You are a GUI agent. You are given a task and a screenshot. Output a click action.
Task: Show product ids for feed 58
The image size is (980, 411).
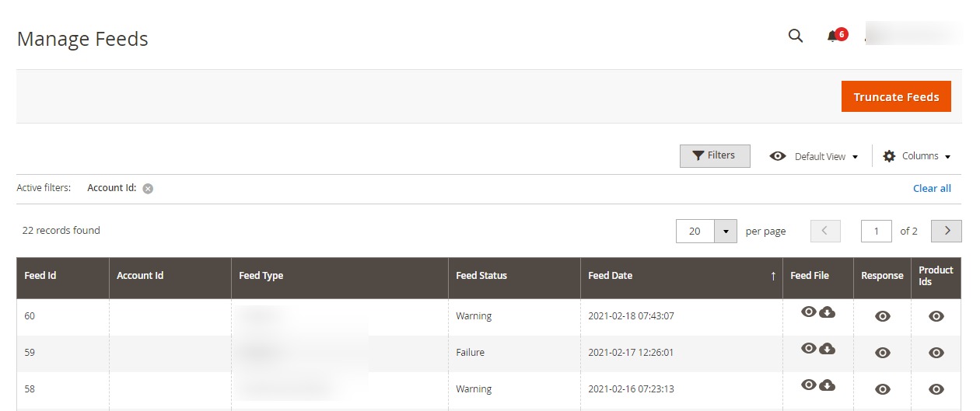936,389
